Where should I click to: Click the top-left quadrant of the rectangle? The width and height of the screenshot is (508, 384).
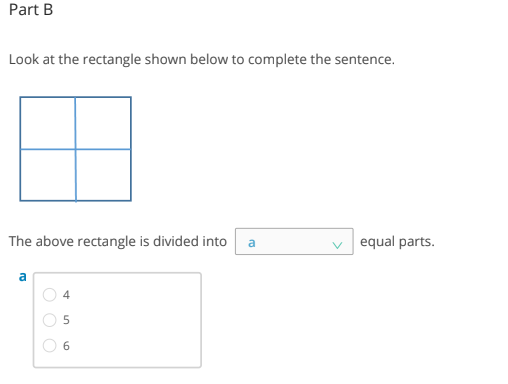48,123
